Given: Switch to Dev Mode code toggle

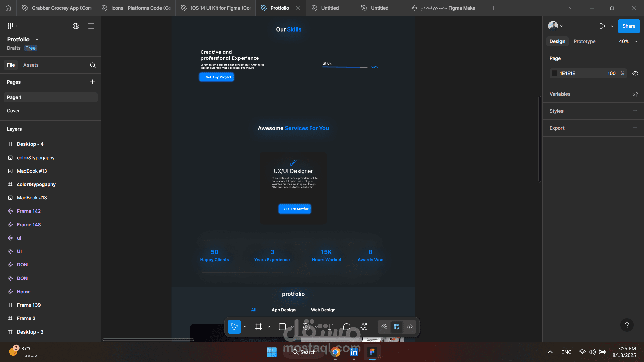Looking at the screenshot, I should (410, 327).
